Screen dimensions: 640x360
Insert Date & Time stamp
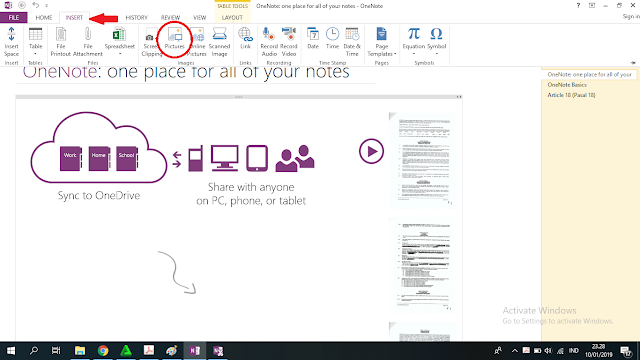(352, 42)
